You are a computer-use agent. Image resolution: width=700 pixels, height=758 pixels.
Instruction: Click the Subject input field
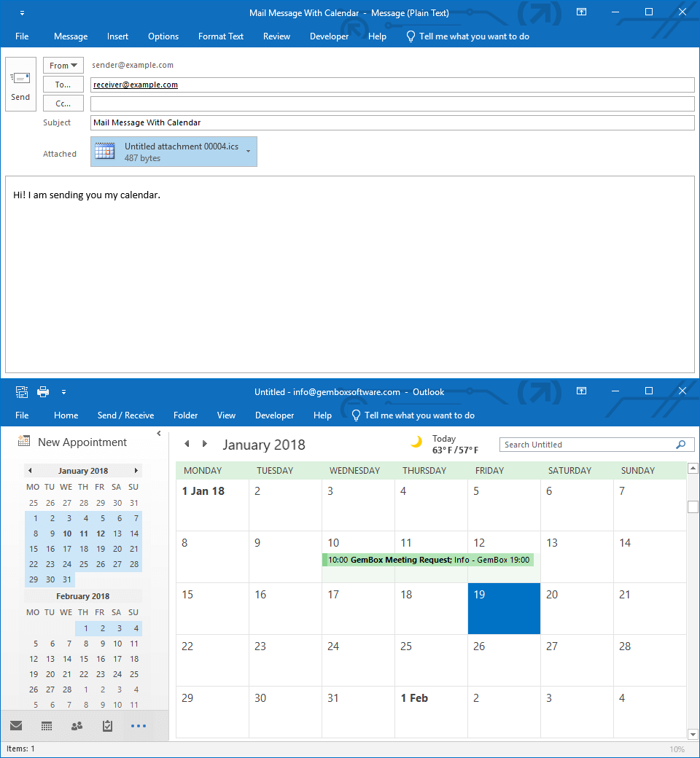click(392, 122)
